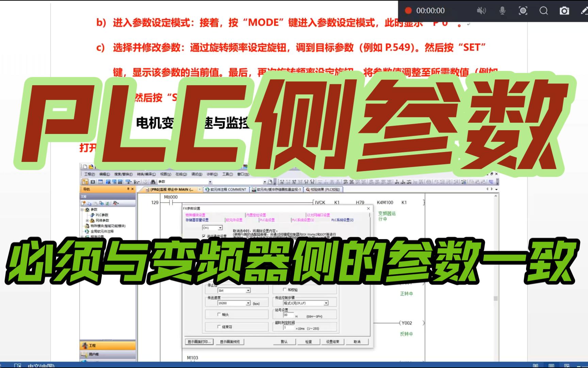Open the PLC系统设置(2) tab
Image resolution: width=588 pixels, height=368 pixels.
point(342,220)
